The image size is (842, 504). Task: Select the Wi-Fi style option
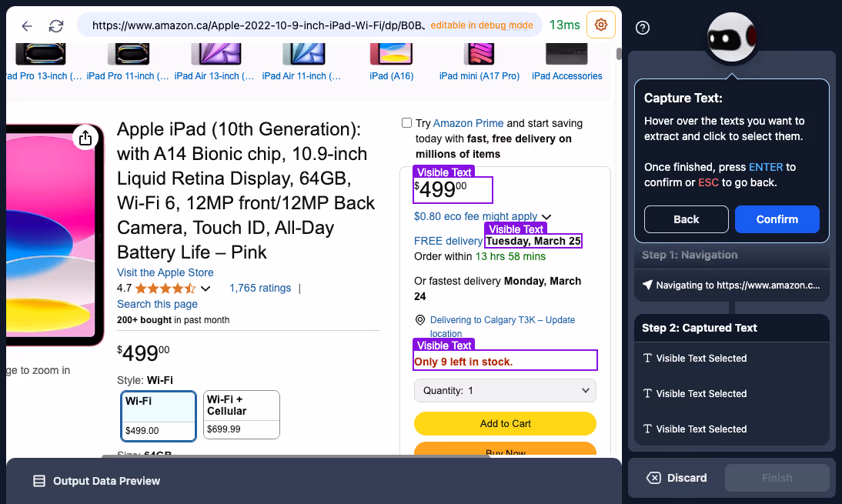click(158, 414)
